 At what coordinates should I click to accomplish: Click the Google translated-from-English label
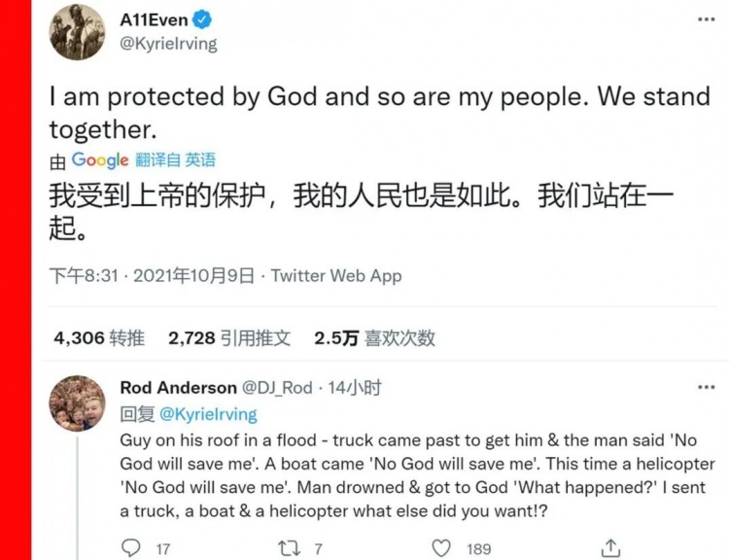(x=132, y=160)
